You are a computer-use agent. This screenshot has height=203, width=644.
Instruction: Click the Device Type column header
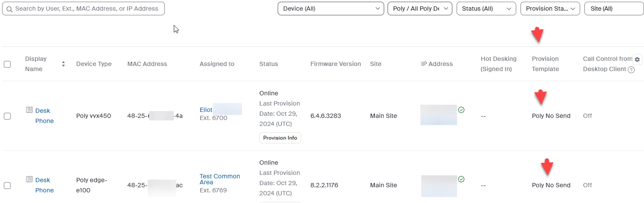point(94,64)
